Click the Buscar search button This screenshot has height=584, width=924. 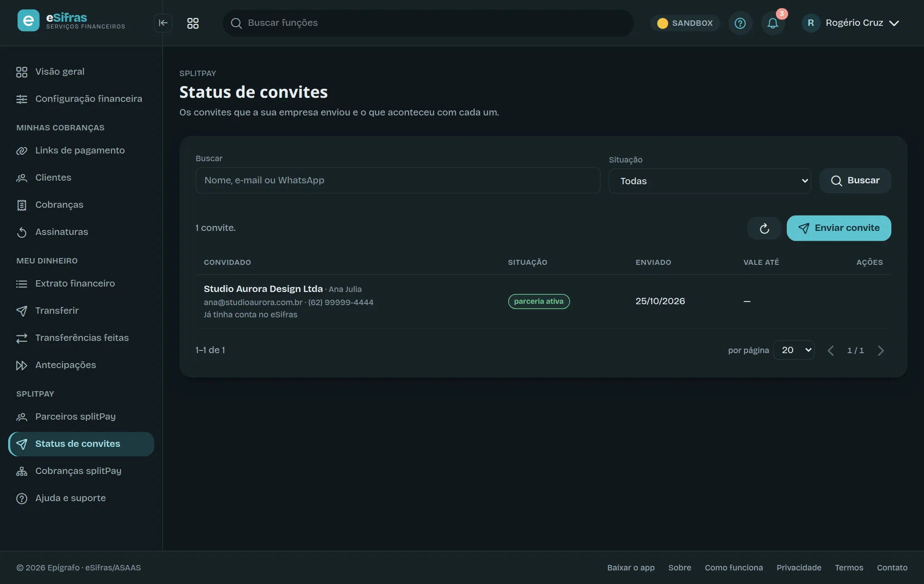pyautogui.click(x=855, y=181)
